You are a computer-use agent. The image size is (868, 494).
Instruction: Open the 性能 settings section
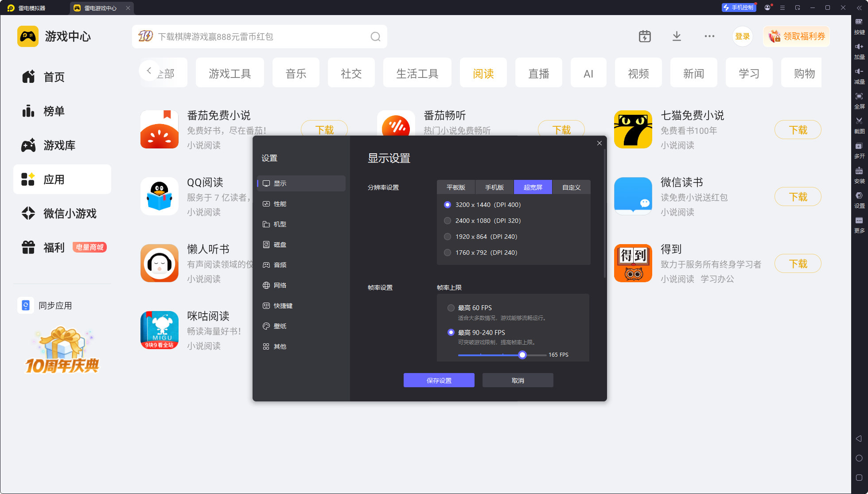(280, 204)
